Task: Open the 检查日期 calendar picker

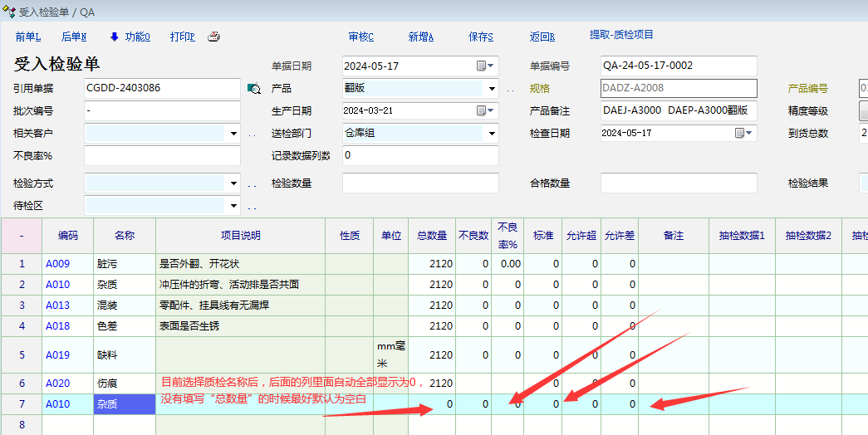Action: click(x=743, y=133)
